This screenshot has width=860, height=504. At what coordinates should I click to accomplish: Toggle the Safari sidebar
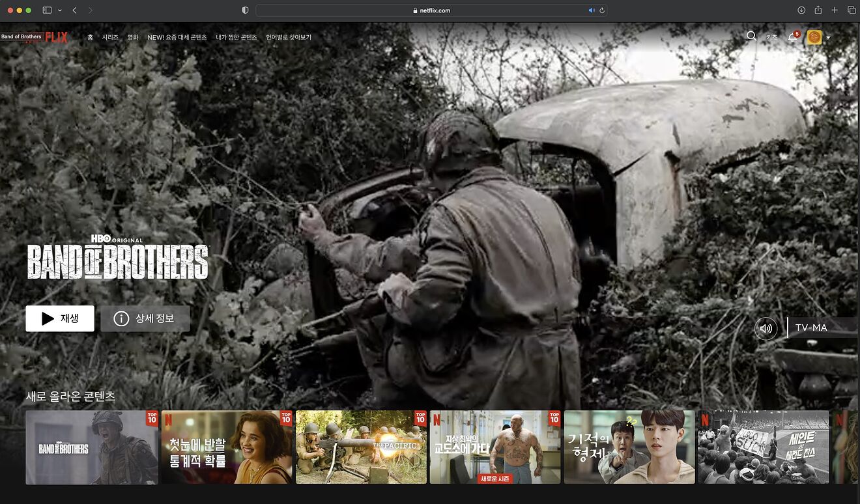[47, 10]
